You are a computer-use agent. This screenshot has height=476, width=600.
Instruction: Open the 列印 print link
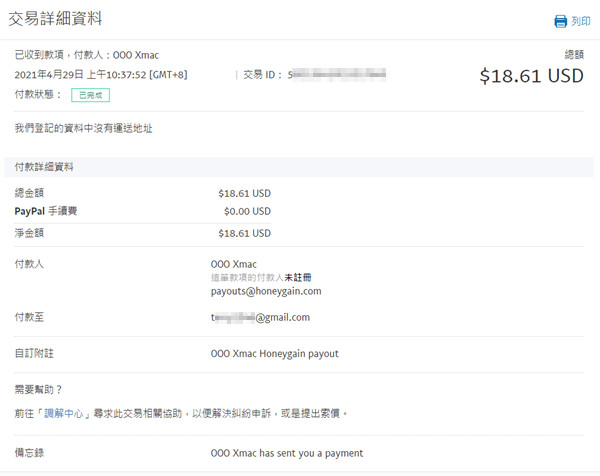[581, 21]
